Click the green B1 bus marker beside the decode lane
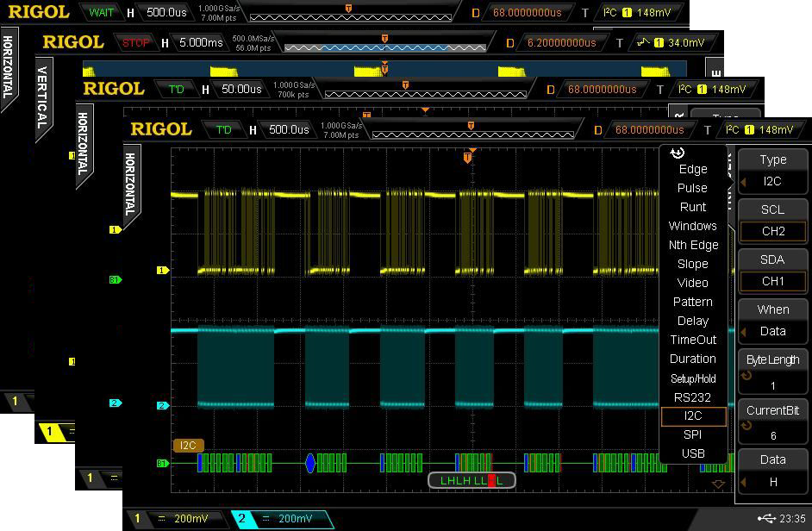812x531 pixels. tap(163, 463)
